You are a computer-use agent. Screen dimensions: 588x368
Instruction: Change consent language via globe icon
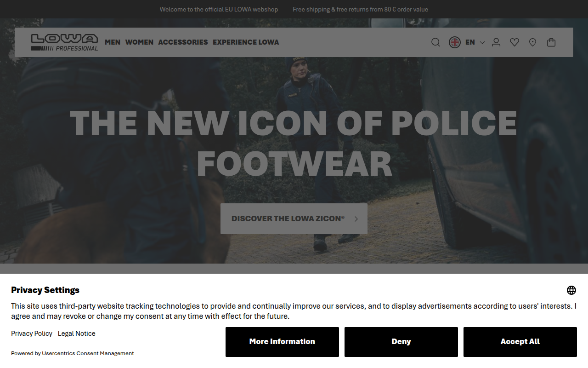point(571,290)
